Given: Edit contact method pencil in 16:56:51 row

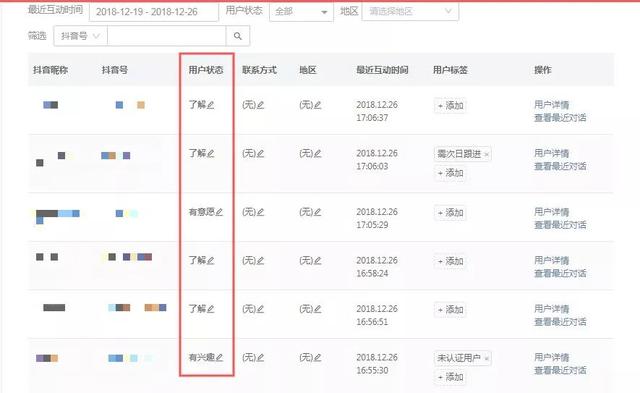Looking at the screenshot, I should point(260,309).
